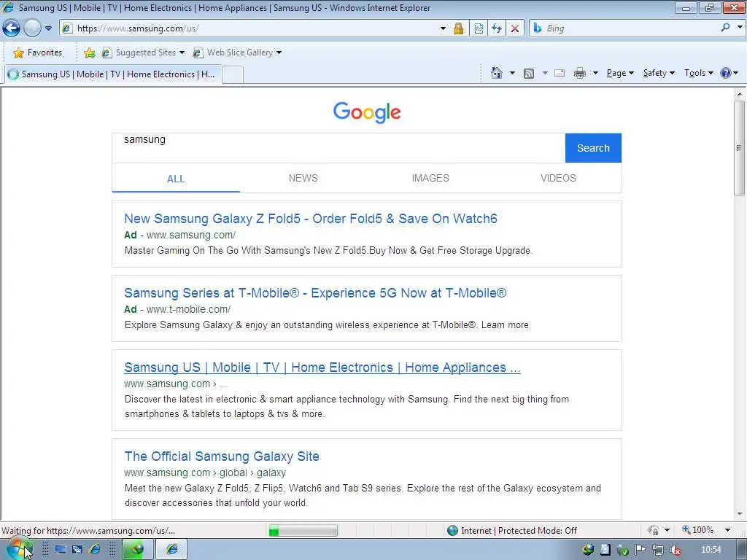Image resolution: width=747 pixels, height=560 pixels.
Task: Open the recent pages dropdown arrow
Action: [48, 28]
